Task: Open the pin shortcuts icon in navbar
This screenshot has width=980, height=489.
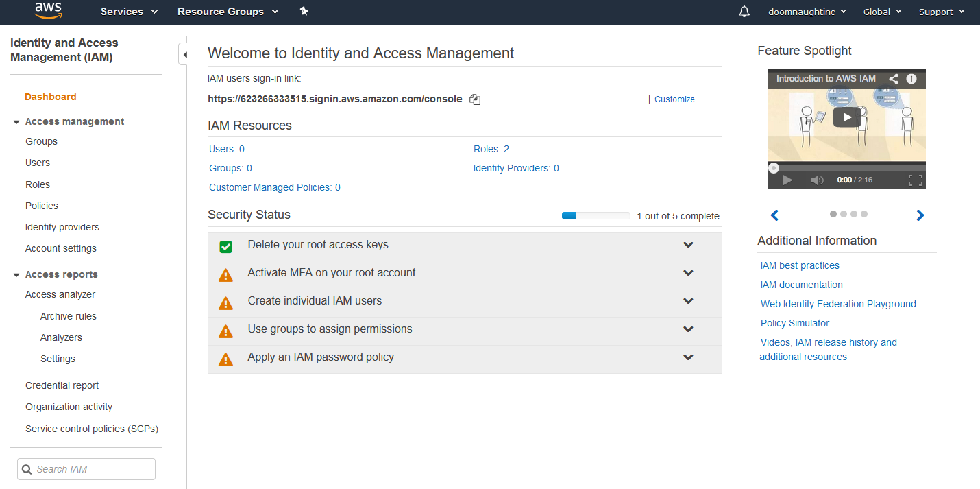Action: click(304, 11)
